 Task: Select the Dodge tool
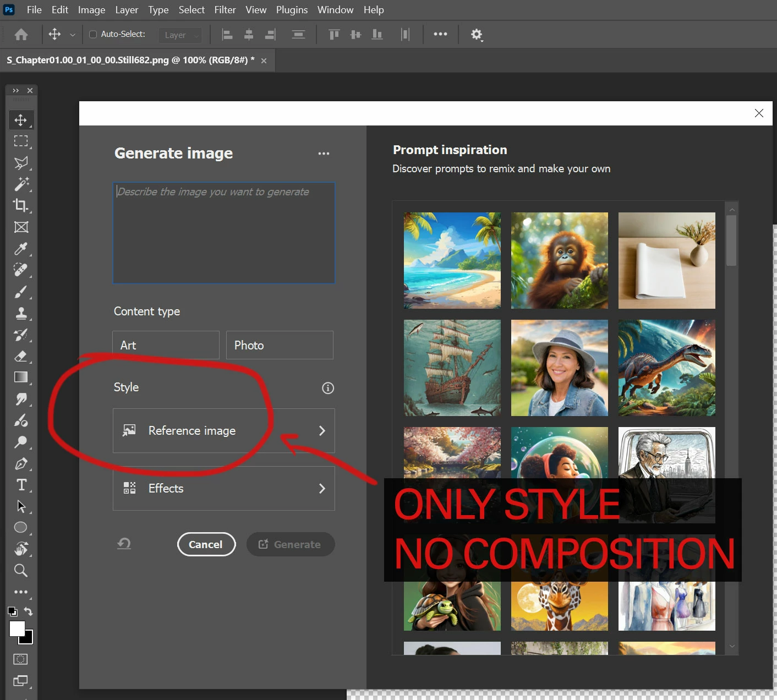click(x=21, y=442)
